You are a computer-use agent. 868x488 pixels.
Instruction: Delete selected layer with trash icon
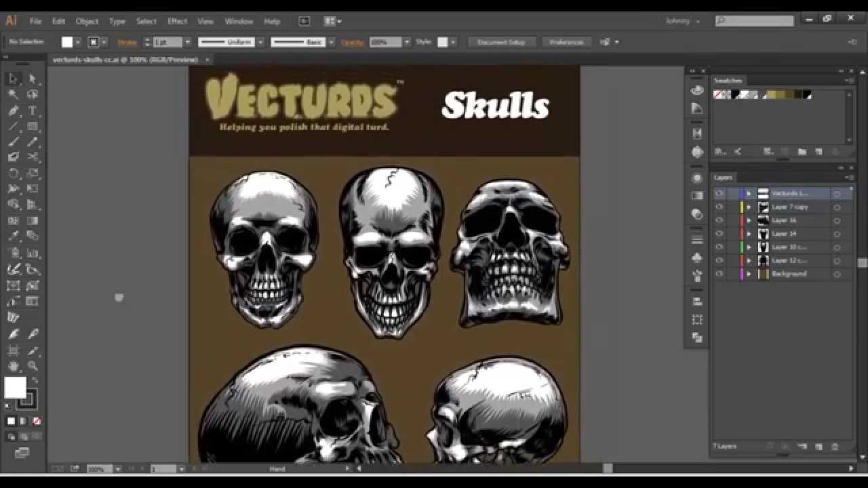[x=835, y=447]
